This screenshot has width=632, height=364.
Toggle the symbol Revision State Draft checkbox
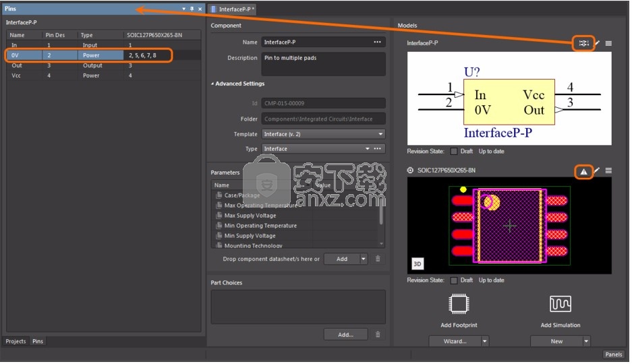tap(454, 152)
